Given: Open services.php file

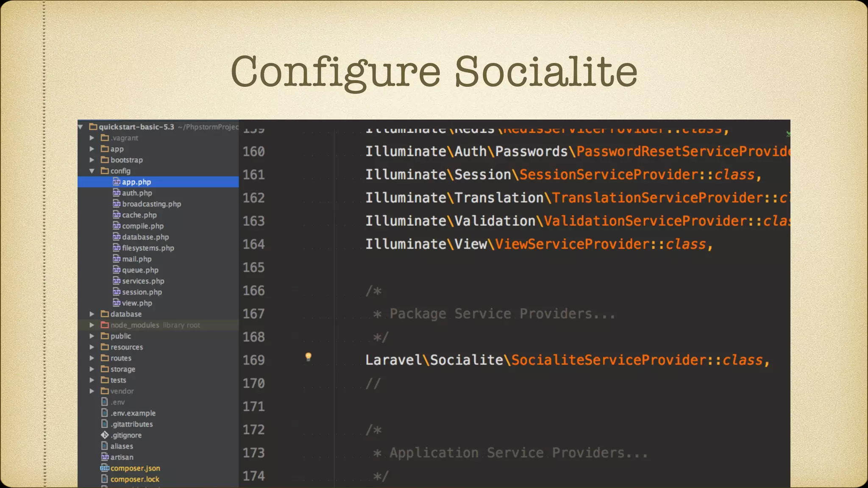Looking at the screenshot, I should [x=143, y=281].
